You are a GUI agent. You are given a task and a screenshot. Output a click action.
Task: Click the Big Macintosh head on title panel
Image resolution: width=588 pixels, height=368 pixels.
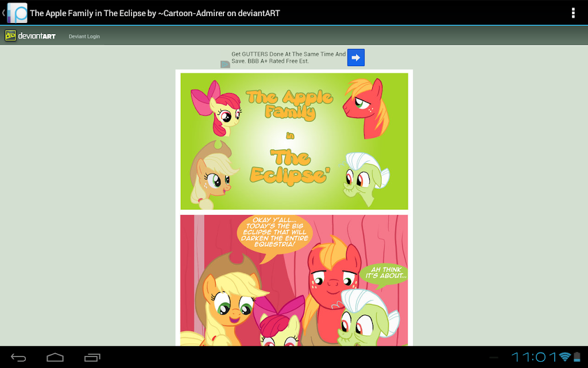[366, 108]
